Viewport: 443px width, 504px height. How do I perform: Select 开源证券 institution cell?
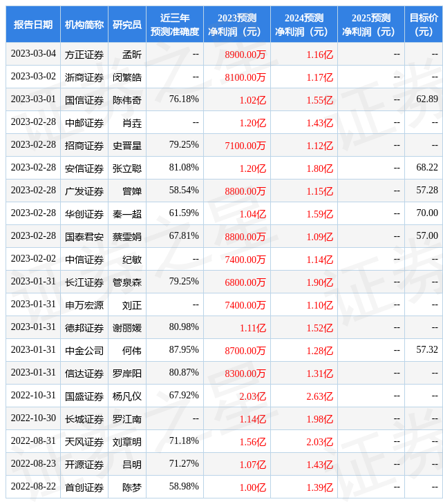(84, 465)
